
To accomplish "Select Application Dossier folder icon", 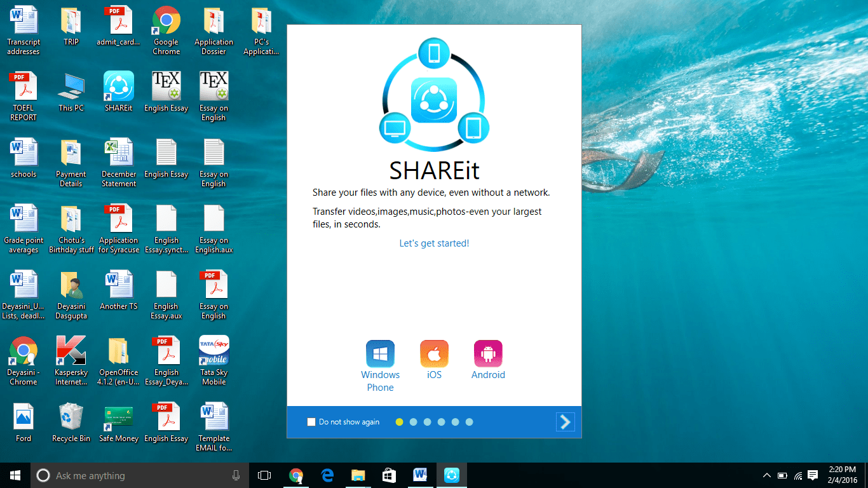I will [x=214, y=20].
